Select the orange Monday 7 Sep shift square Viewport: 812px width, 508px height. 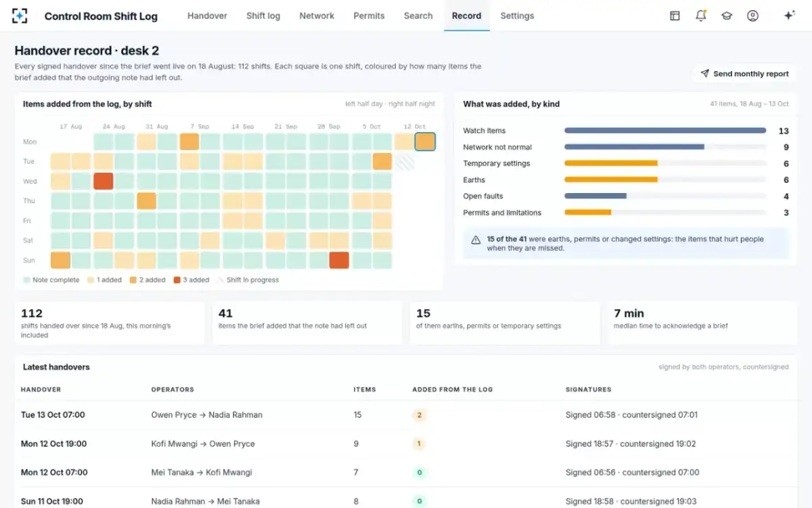[189, 142]
